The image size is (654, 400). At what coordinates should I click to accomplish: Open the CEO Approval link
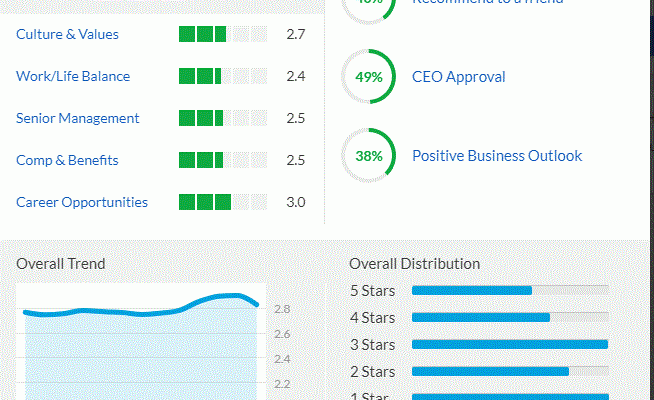pos(459,77)
